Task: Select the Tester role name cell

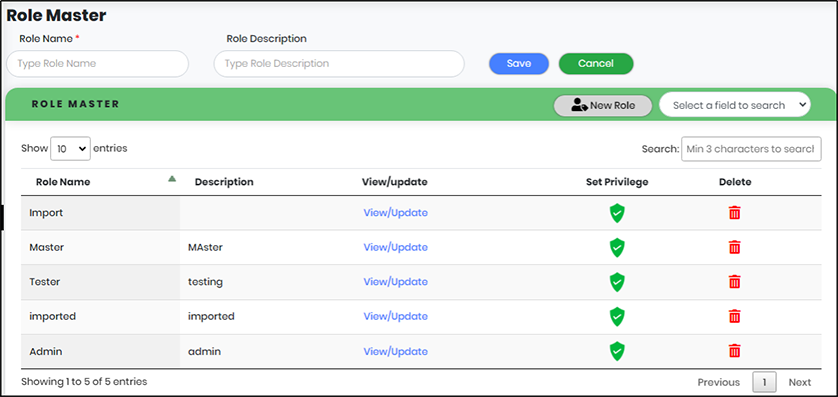Action: (x=100, y=282)
